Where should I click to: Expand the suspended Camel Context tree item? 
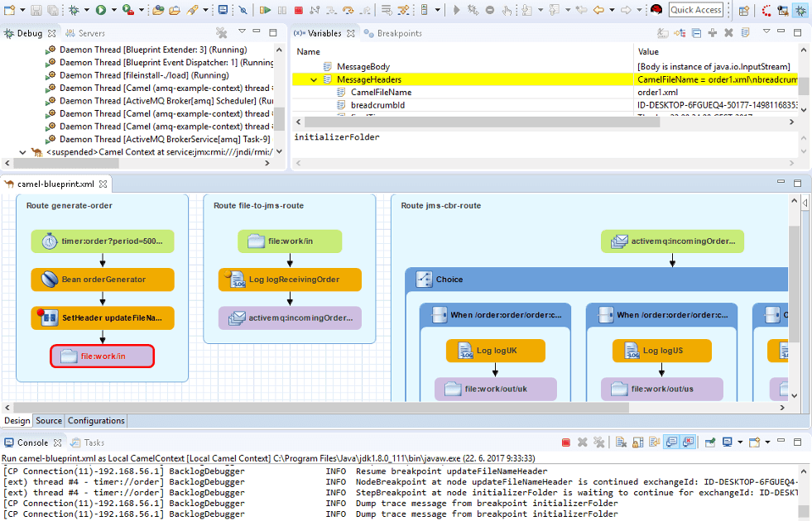pos(22,152)
